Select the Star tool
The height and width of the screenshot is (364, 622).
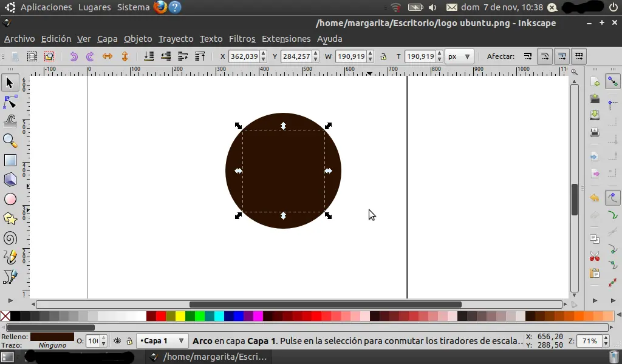coord(10,218)
